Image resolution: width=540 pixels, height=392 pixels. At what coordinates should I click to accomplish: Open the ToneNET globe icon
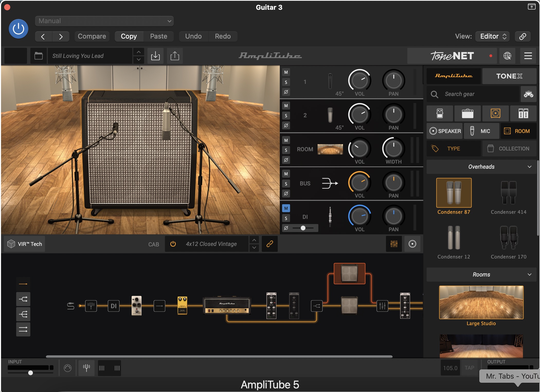pyautogui.click(x=507, y=56)
